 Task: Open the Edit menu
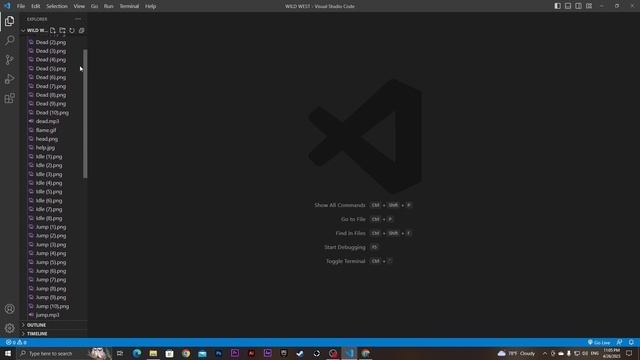tap(36, 6)
